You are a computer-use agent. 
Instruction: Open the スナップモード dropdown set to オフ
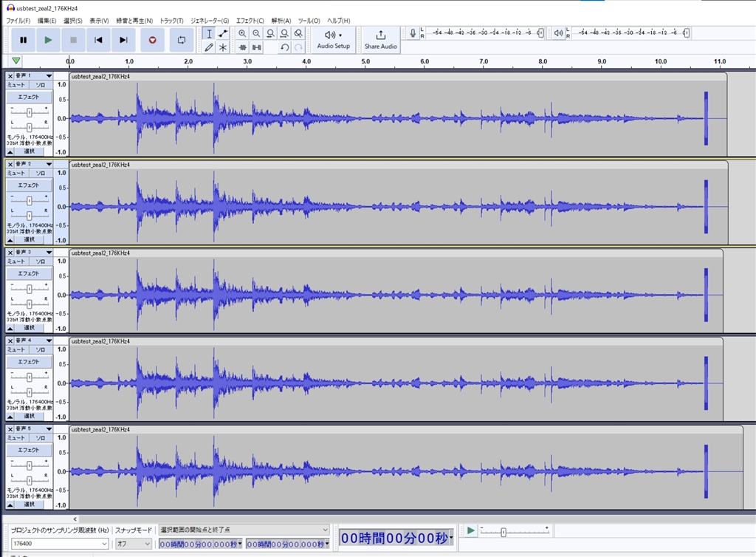click(x=133, y=544)
